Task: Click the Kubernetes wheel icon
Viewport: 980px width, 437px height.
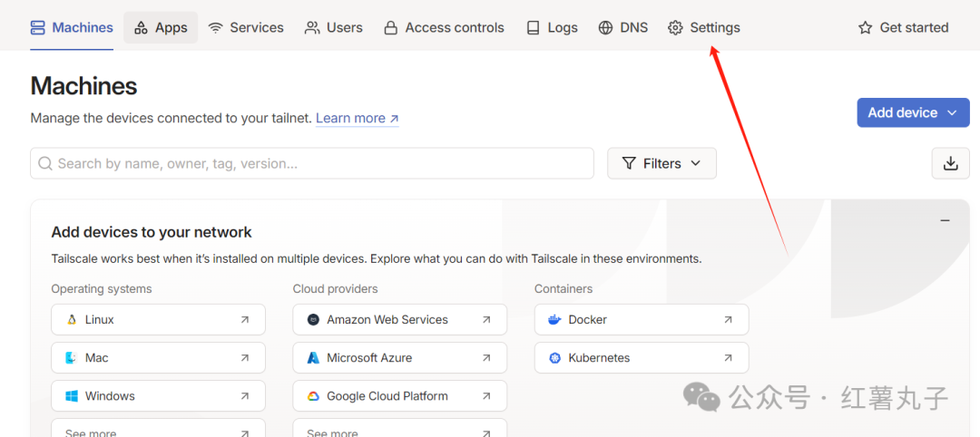Action: coord(554,358)
